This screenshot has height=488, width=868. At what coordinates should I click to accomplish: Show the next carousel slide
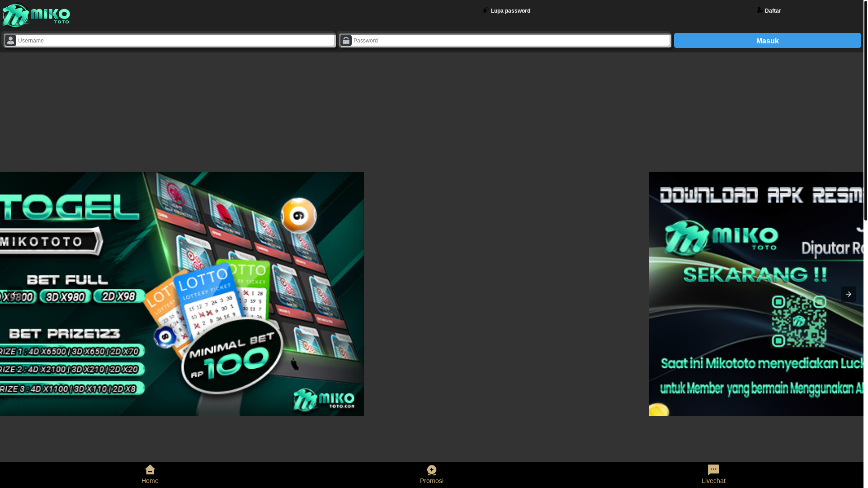(849, 294)
